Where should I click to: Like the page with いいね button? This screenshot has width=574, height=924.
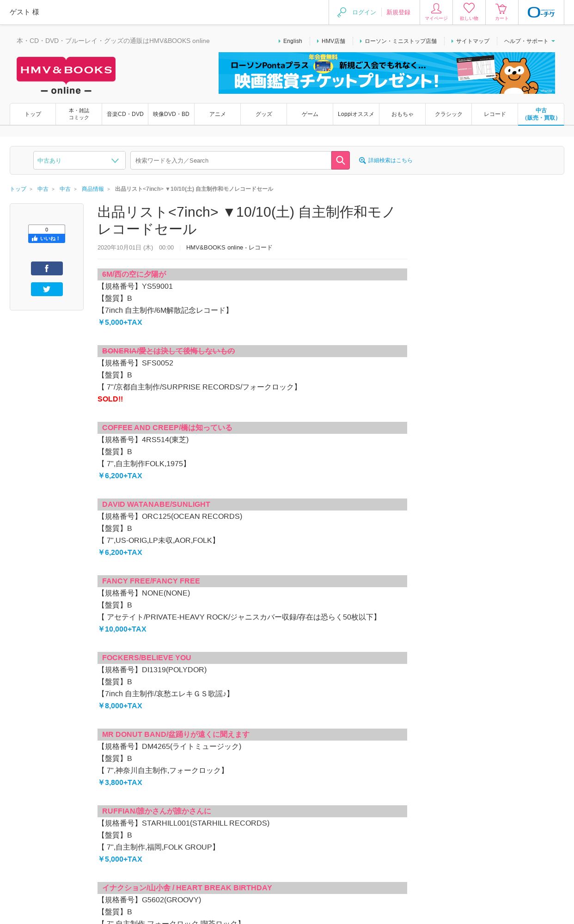pyautogui.click(x=47, y=238)
